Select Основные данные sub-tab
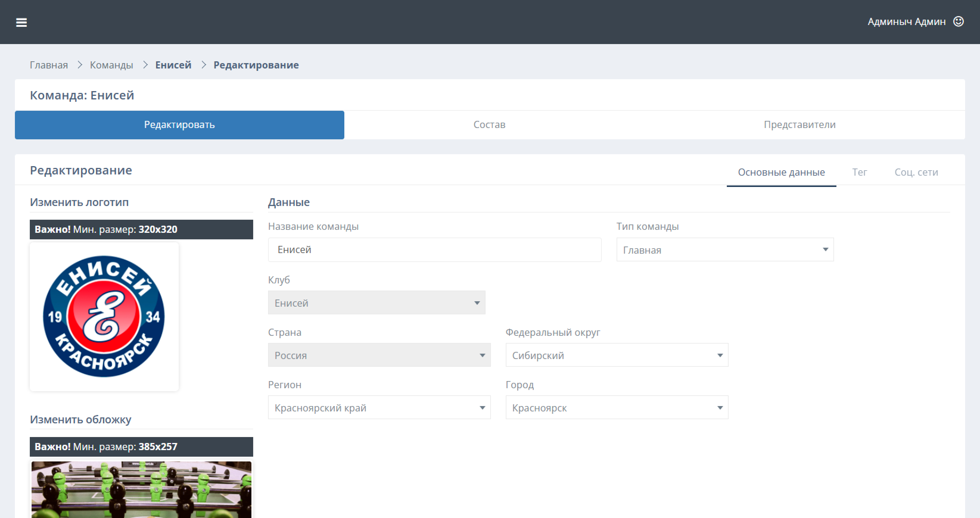The width and height of the screenshot is (980, 518). 781,172
